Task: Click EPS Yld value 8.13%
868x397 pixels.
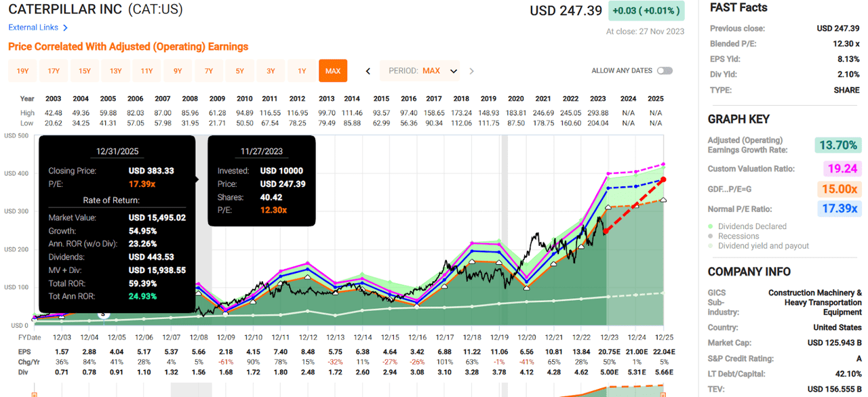Action: point(848,59)
